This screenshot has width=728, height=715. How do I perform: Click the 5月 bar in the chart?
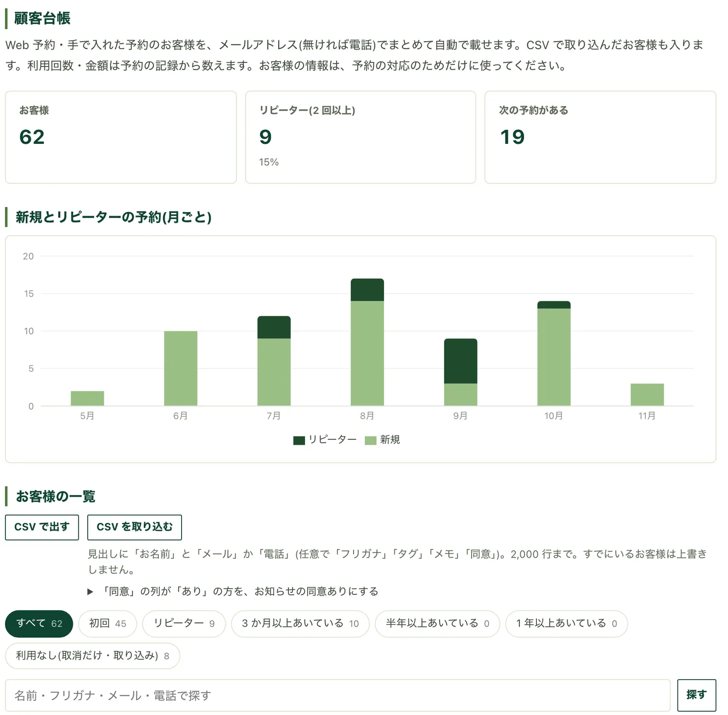(x=87, y=398)
